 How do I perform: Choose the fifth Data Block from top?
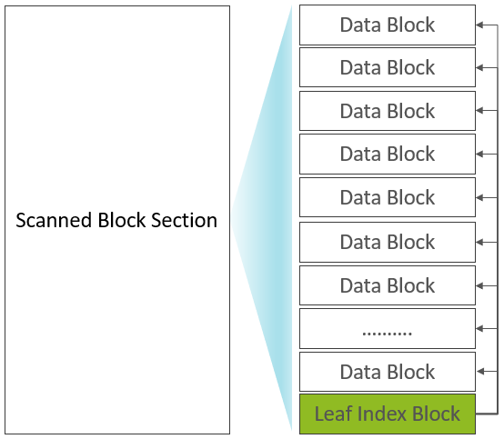click(x=388, y=197)
